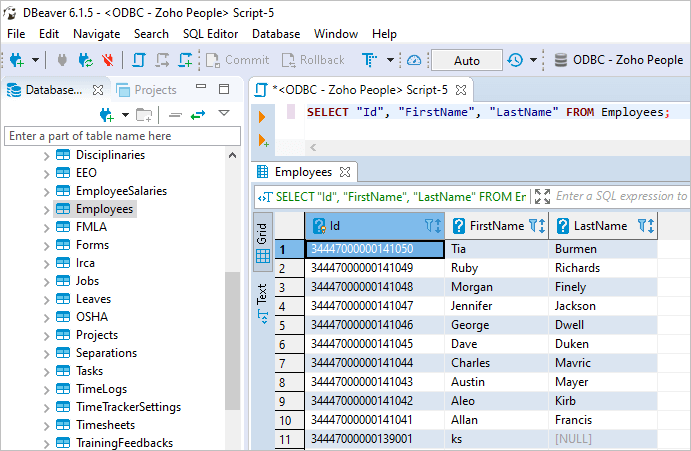The image size is (691, 451).
Task: Open the SQL Editor menu
Action: pos(211,34)
